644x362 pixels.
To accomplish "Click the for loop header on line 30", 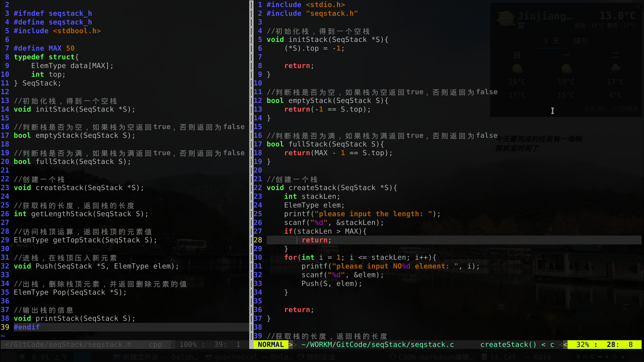I will click(x=360, y=257).
